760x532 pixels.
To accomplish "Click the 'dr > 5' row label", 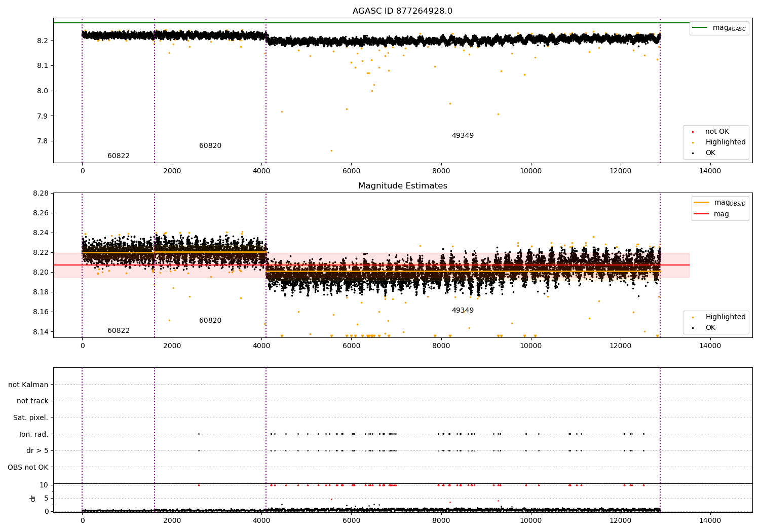I will (x=37, y=451).
